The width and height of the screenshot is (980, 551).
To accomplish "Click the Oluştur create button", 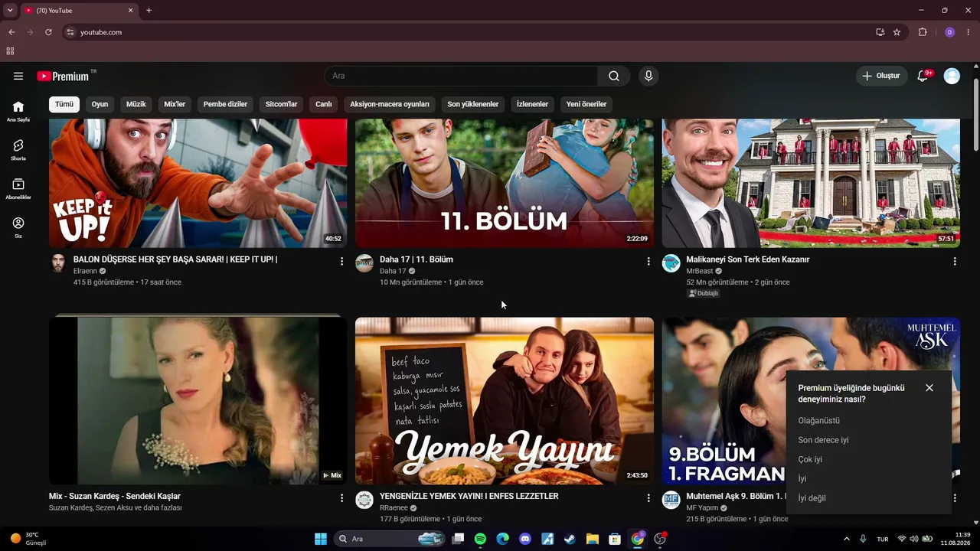I will (x=881, y=76).
